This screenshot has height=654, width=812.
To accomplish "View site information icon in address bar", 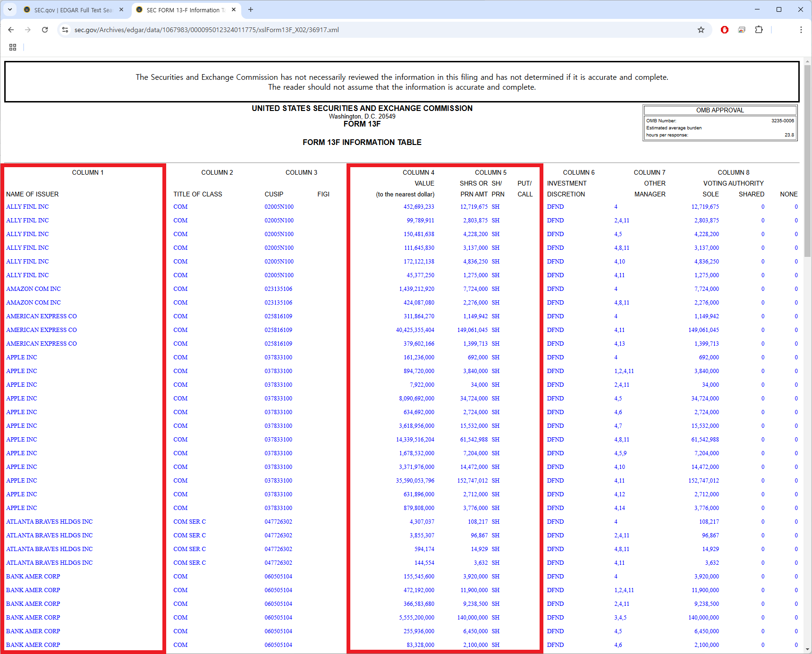I will 66,30.
